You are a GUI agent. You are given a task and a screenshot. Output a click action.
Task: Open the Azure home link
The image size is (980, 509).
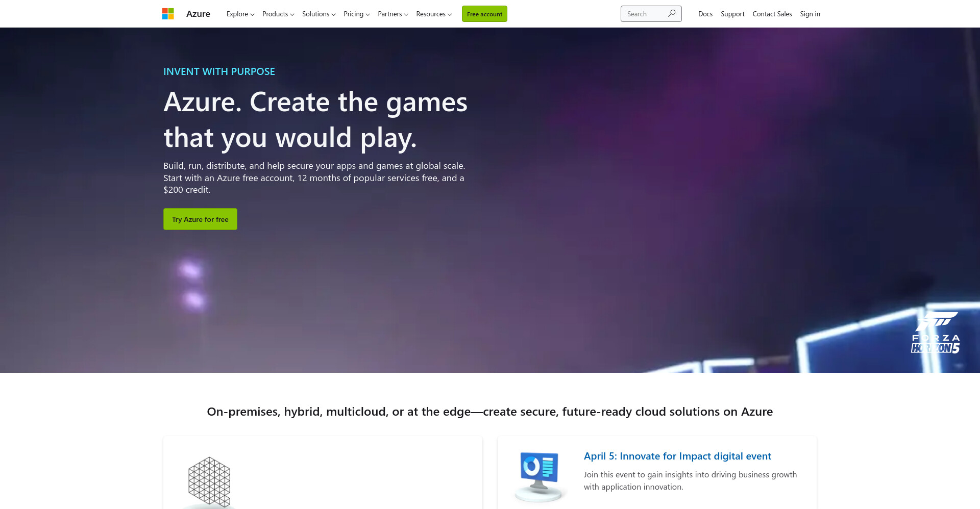coord(198,14)
